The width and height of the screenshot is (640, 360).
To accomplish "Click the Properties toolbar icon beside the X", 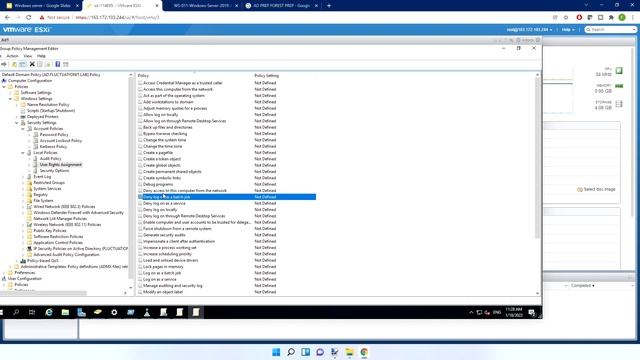I will coord(40,64).
